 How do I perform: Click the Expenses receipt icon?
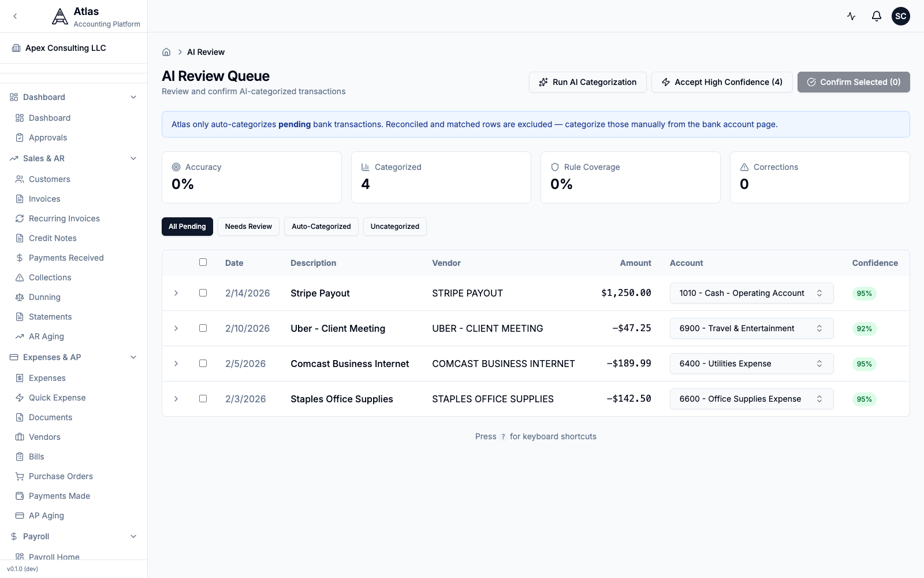(x=20, y=378)
